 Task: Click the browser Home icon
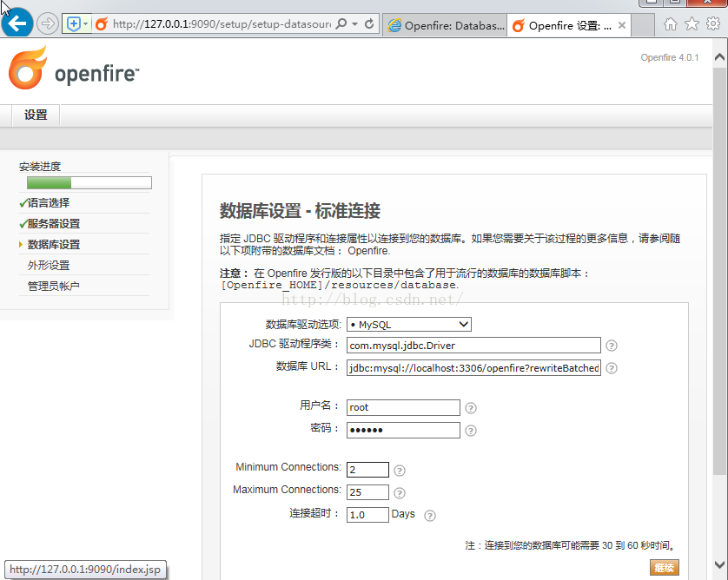coord(671,23)
